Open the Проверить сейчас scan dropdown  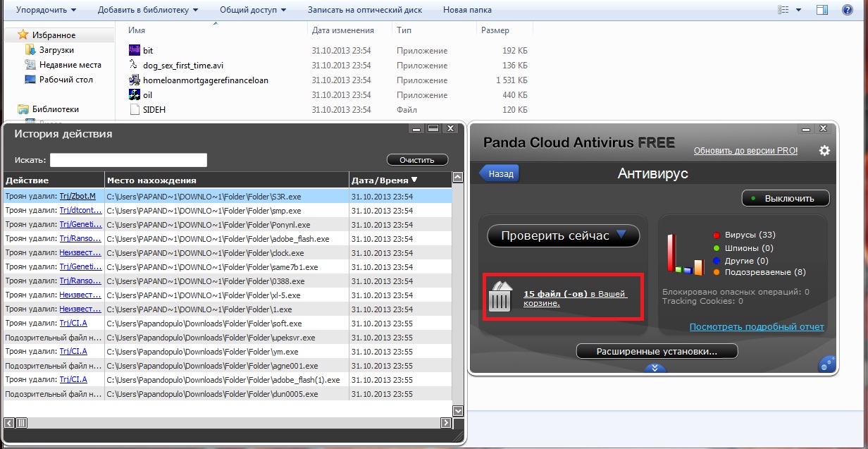pyautogui.click(x=564, y=235)
